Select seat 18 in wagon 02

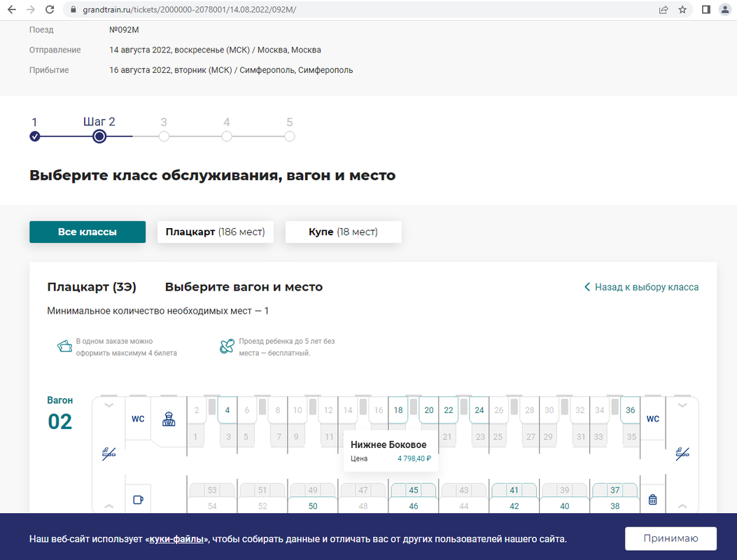coord(398,410)
